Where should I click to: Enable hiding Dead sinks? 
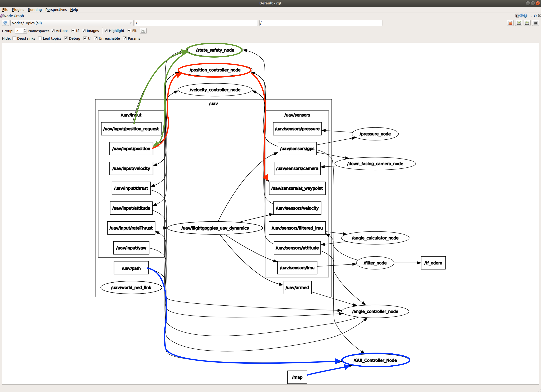pyautogui.click(x=14, y=38)
